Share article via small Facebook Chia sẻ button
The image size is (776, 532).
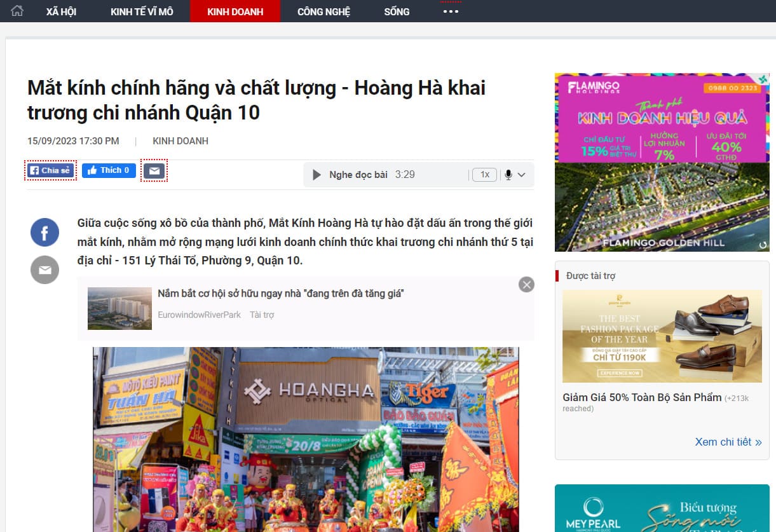tap(51, 170)
